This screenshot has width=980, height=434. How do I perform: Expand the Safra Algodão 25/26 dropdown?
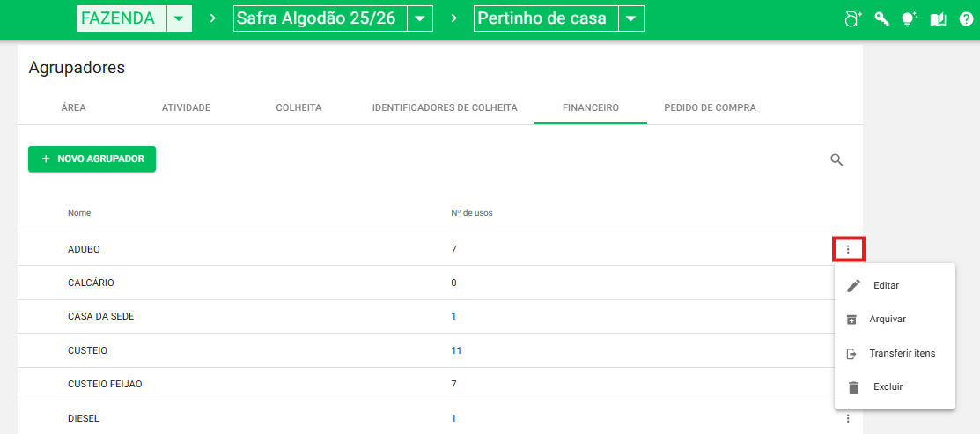pos(420,18)
